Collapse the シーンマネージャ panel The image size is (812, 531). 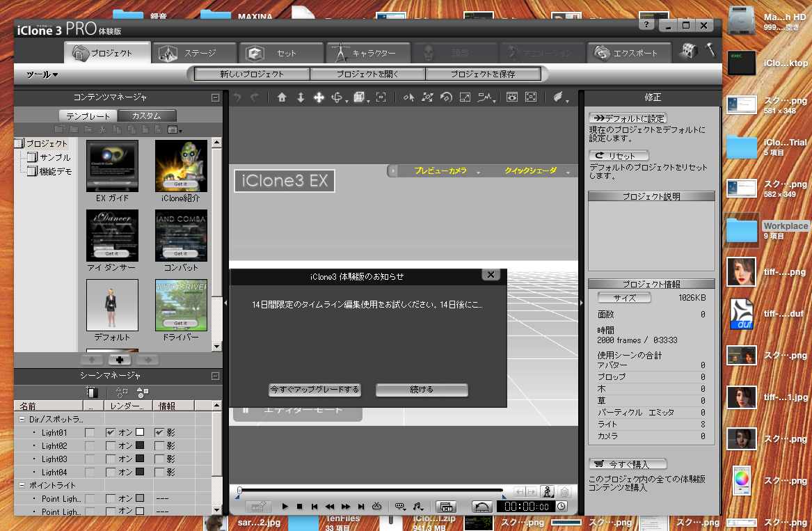216,376
